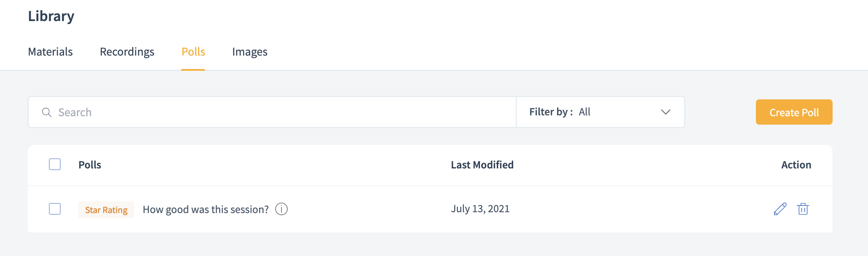Click the Star Rating tag
The height and width of the screenshot is (256, 868).
pos(106,210)
